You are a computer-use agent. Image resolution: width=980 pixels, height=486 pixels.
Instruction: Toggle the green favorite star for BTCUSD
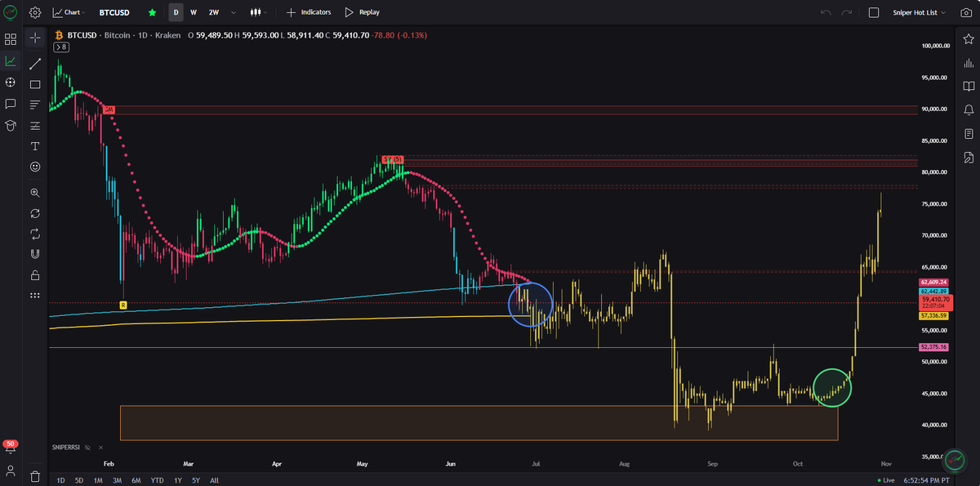click(x=152, y=12)
